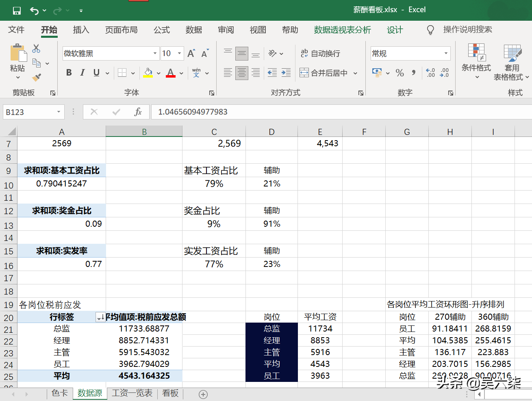Open the font size 10 dropdown
532x401 pixels.
pyautogui.click(x=179, y=53)
